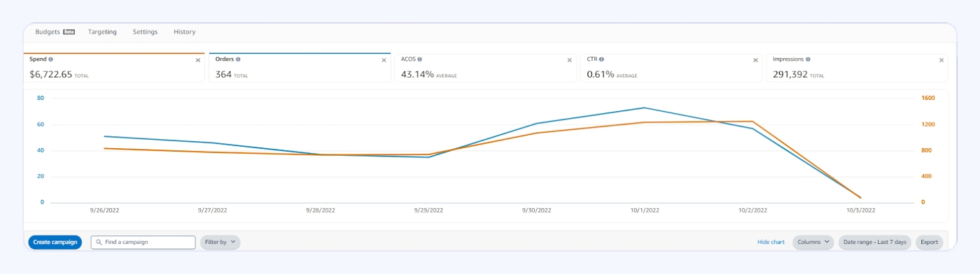
Task: Click the Impressions info icon
Action: [x=808, y=59]
